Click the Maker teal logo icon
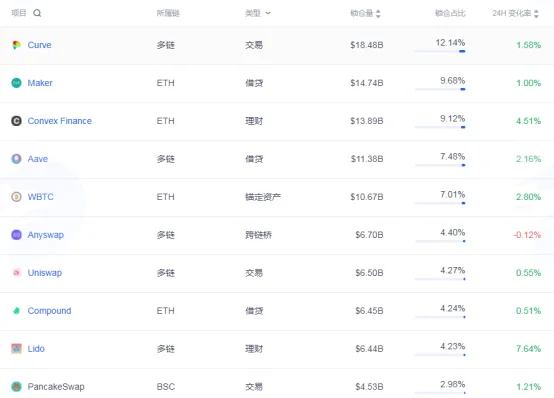 (16, 83)
